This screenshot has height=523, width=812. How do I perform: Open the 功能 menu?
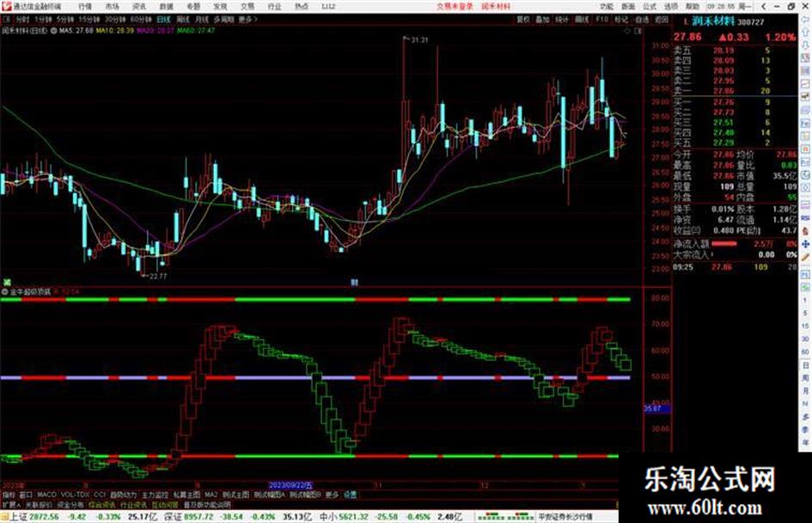pyautogui.click(x=607, y=6)
